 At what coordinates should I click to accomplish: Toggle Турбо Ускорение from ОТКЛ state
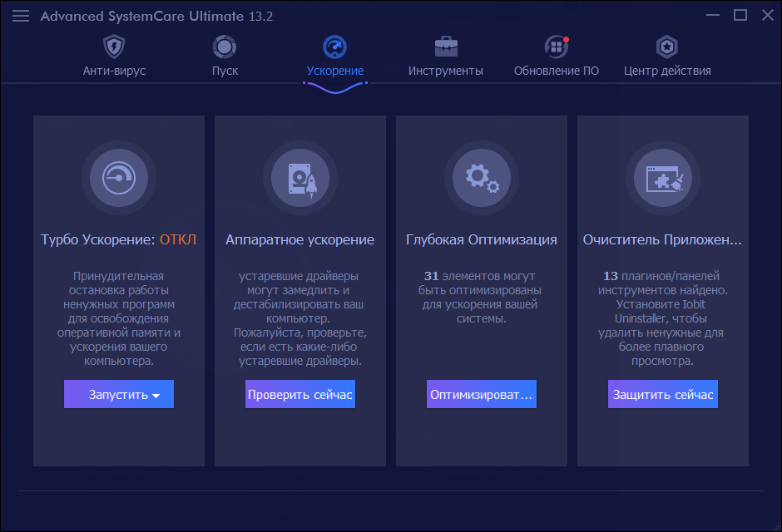click(x=179, y=239)
